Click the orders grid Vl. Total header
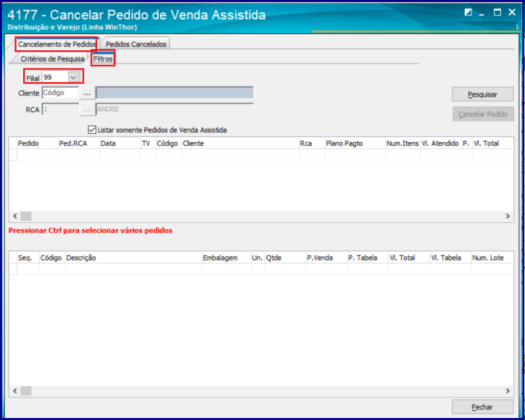525x420 pixels. (493, 143)
